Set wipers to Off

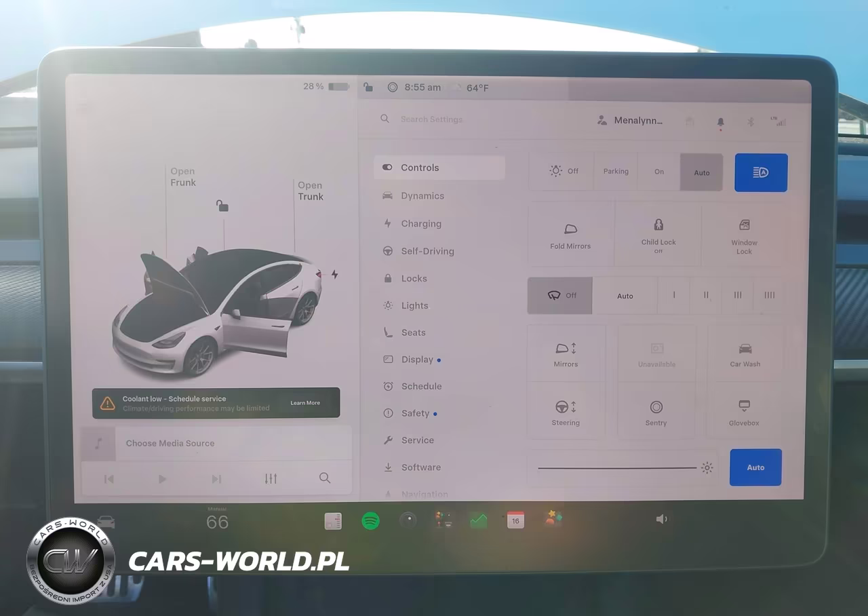click(560, 296)
